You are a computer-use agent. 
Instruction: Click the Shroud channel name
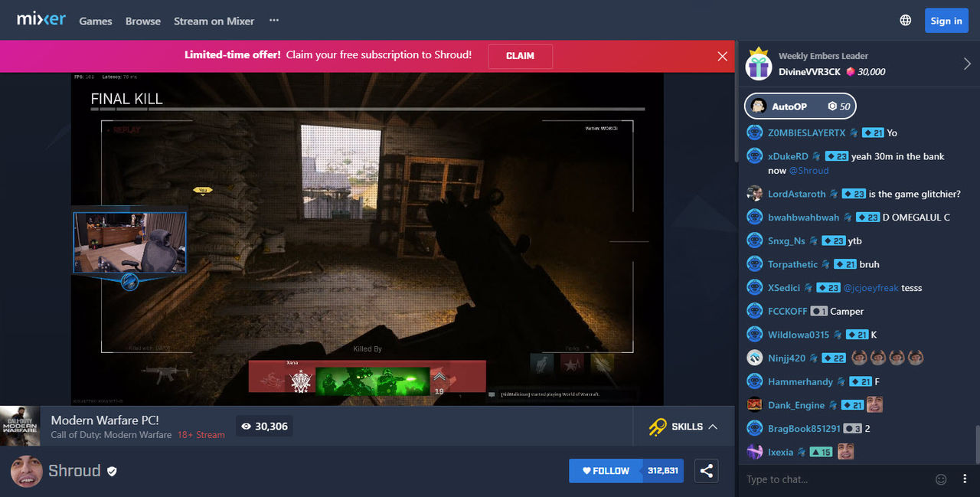point(74,470)
